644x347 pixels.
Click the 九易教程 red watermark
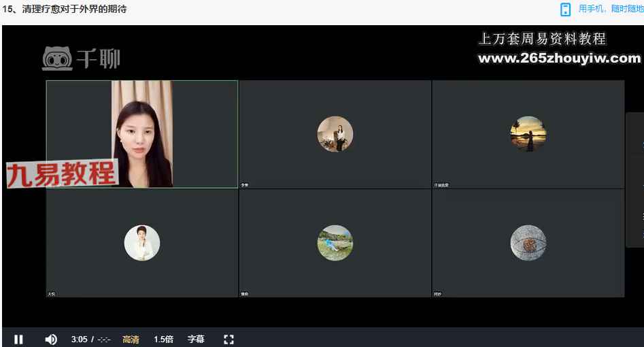click(x=61, y=174)
